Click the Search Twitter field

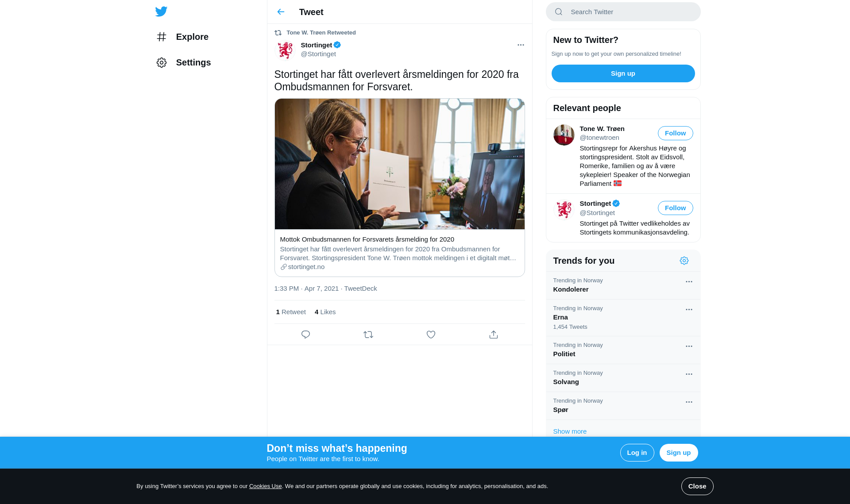pyautogui.click(x=623, y=12)
